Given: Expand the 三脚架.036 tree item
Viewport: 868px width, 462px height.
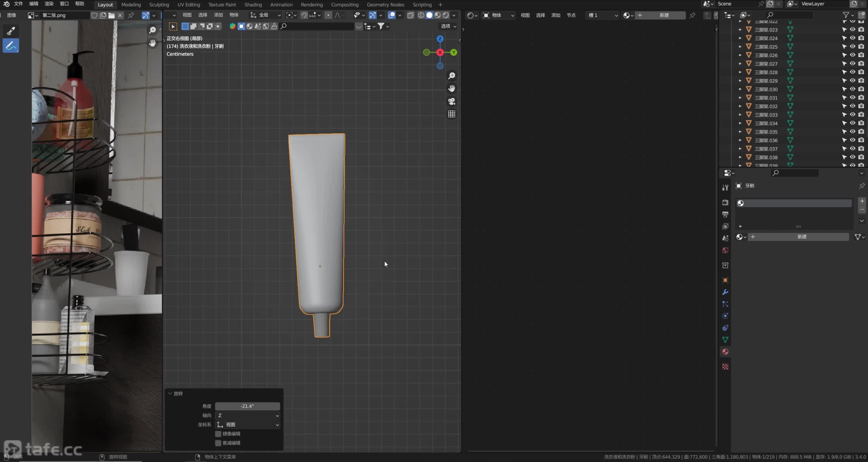Looking at the screenshot, I should point(740,140).
